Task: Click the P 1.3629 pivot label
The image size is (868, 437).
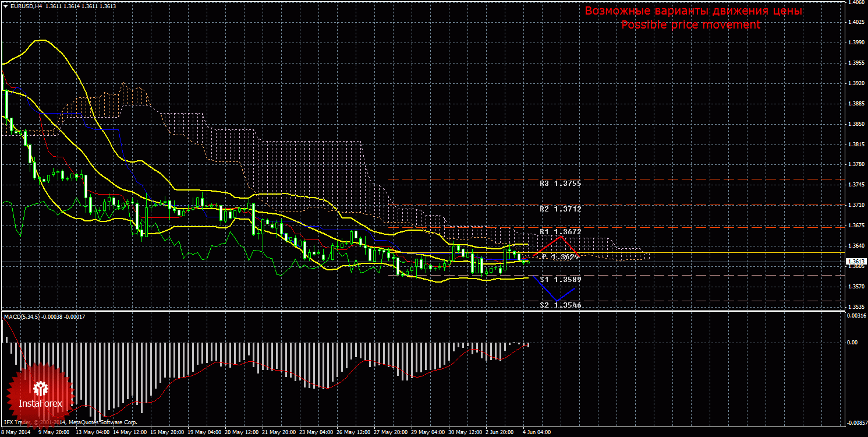Action: [561, 256]
